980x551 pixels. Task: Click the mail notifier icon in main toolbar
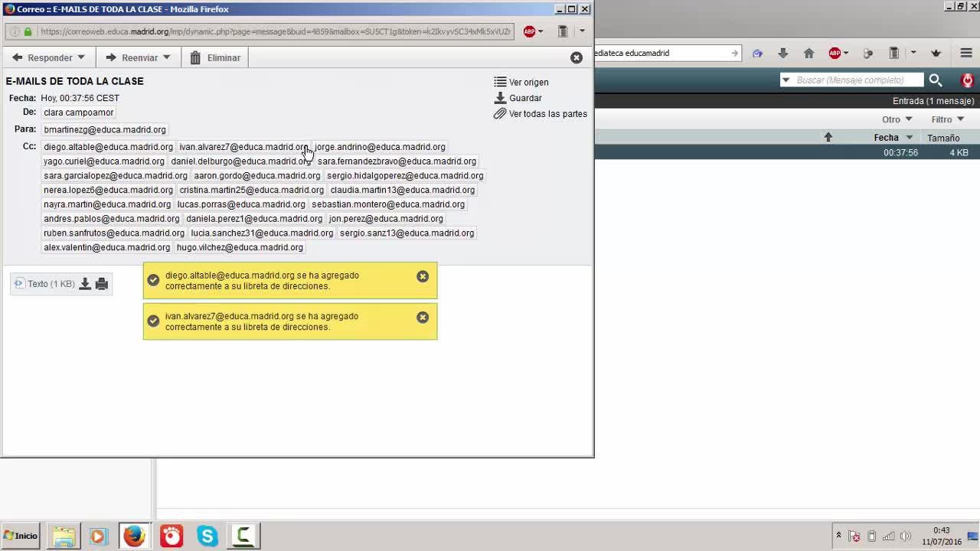coord(757,53)
